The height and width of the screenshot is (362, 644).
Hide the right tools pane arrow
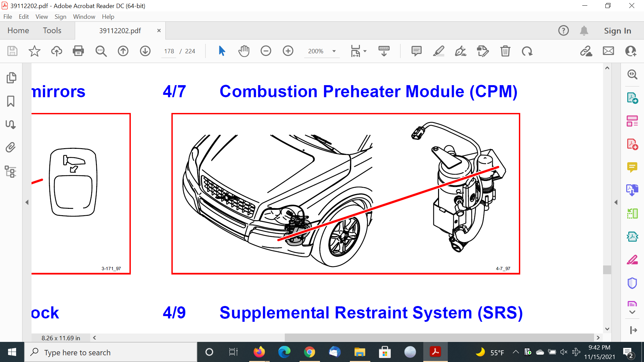[616, 202]
